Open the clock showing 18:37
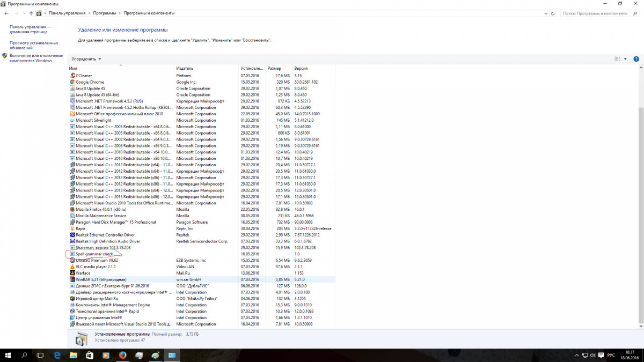This screenshot has height=362, width=644. [x=630, y=356]
